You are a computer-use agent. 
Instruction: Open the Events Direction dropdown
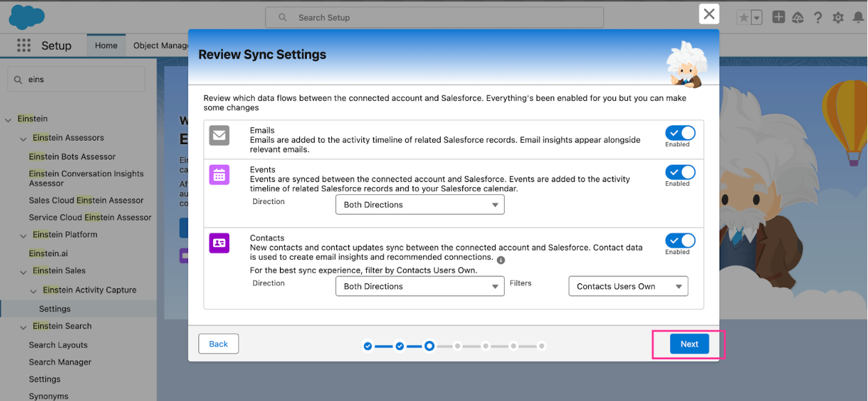[x=420, y=205]
